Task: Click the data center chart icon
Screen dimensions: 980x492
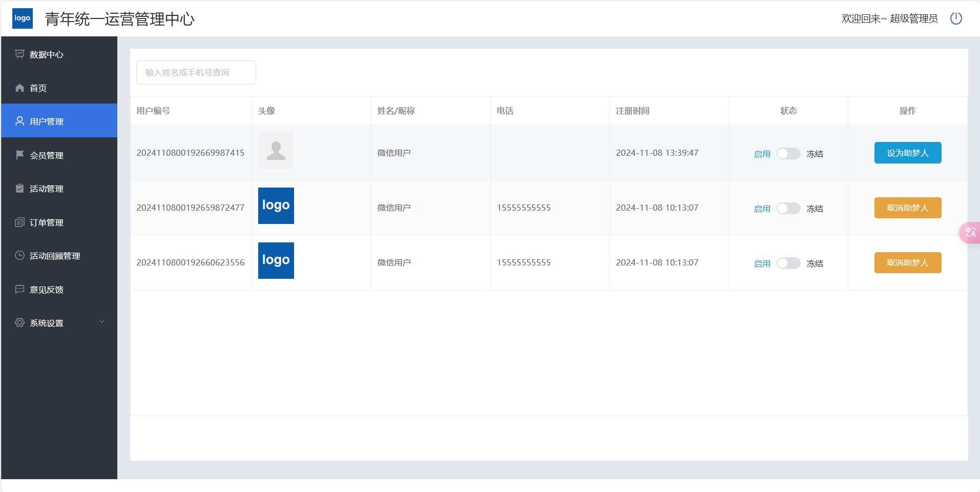Action: point(19,54)
